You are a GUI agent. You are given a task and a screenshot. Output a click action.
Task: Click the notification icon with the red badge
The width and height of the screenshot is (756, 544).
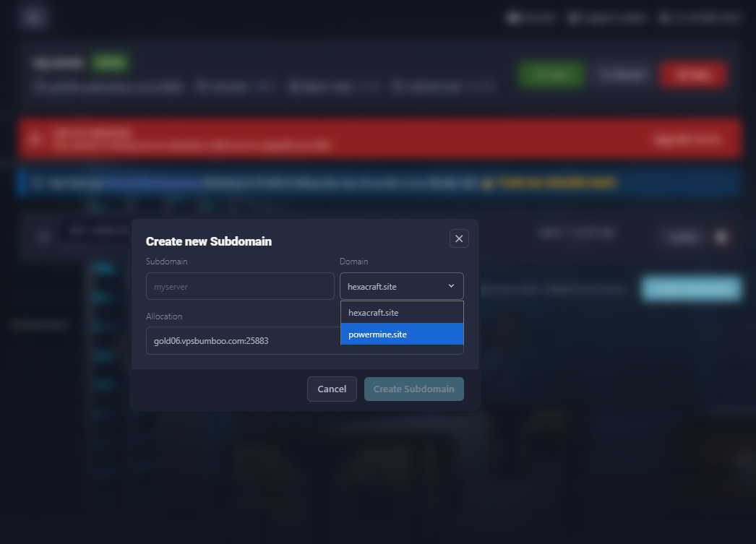pos(721,236)
